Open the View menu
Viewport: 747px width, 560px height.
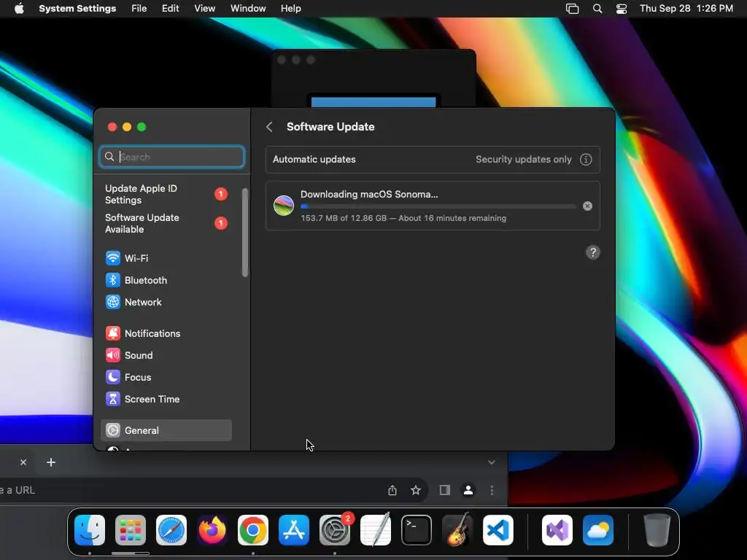(204, 9)
